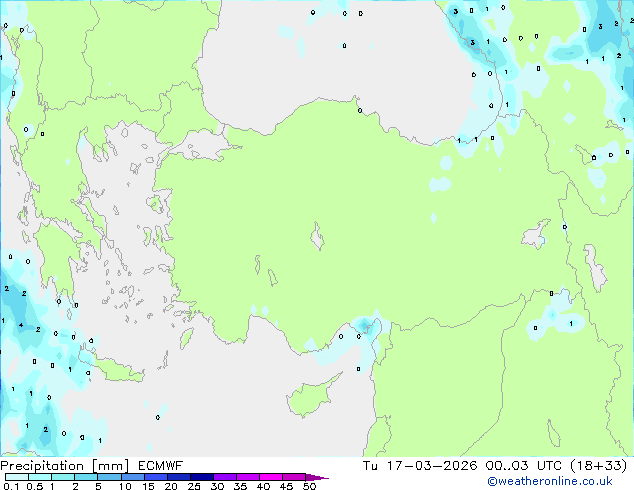Pick the 0.1–0.5 mm legend swatch
The image size is (634, 490).
pyautogui.click(x=17, y=477)
